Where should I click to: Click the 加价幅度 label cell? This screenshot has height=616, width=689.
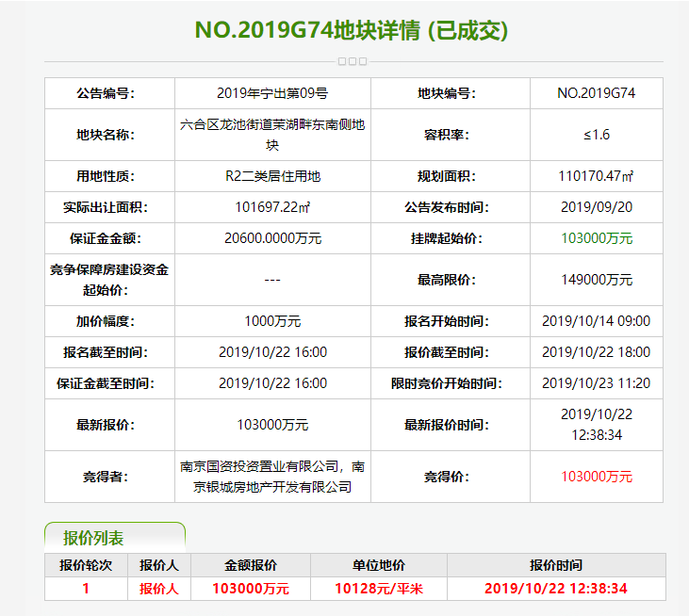pyautogui.click(x=110, y=321)
